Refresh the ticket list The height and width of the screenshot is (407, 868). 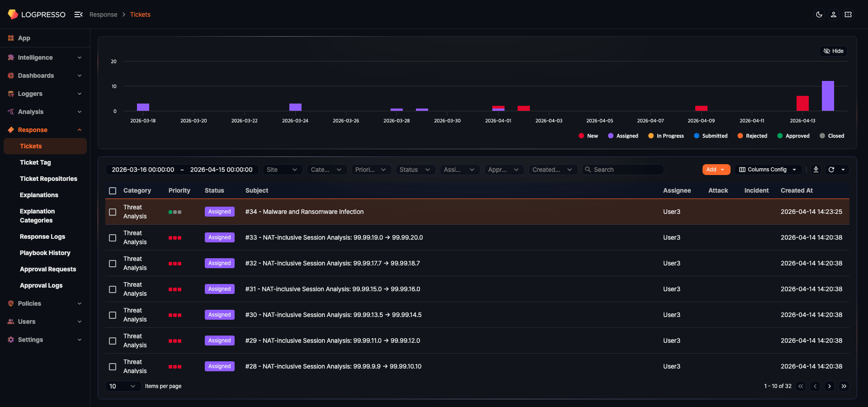coord(831,170)
